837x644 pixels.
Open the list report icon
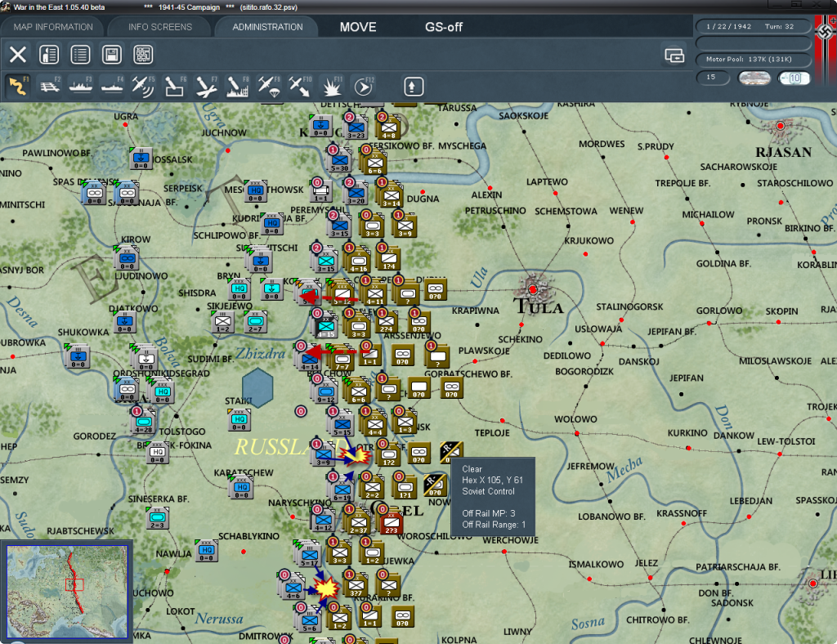coord(81,55)
